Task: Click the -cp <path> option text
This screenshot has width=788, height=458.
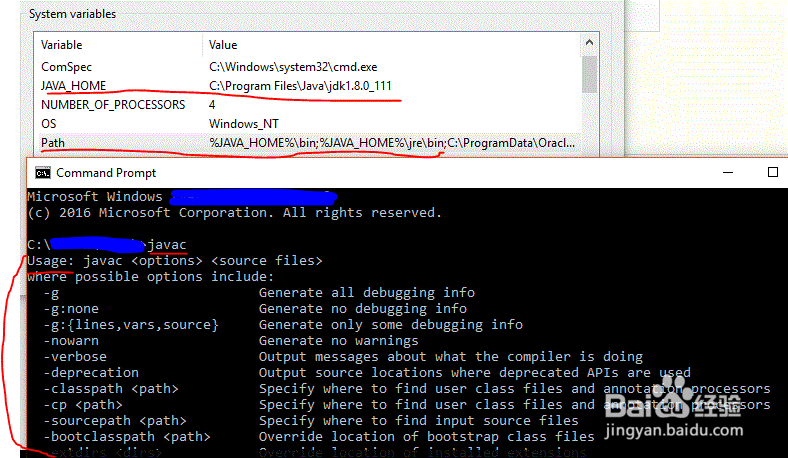Action: click(x=83, y=405)
